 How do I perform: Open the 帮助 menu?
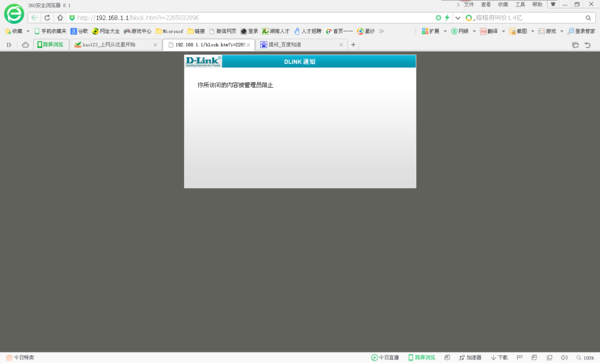tap(537, 5)
